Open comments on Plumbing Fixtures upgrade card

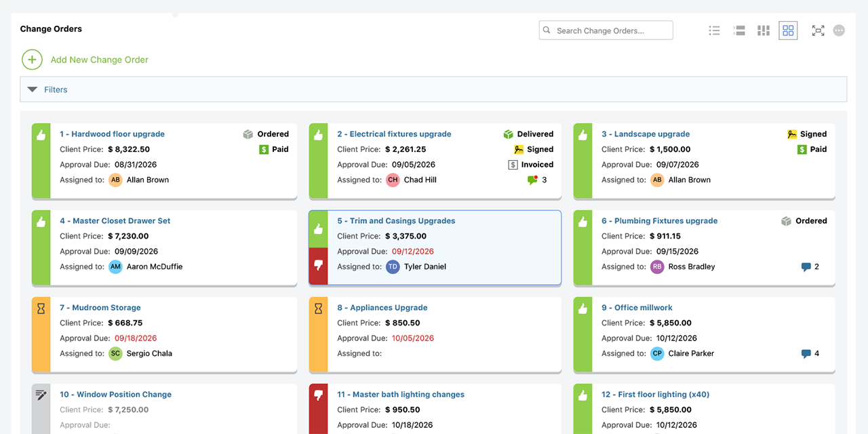(806, 267)
